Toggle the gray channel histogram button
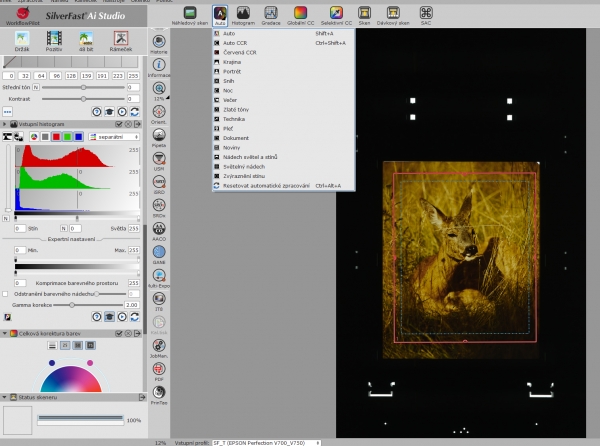The height and width of the screenshot is (446, 600). [x=45, y=137]
